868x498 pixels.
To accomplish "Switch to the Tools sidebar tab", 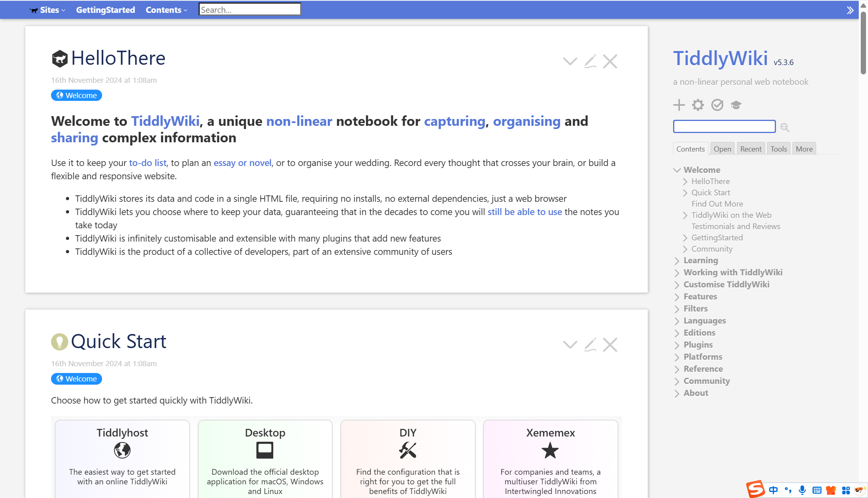I will [x=779, y=149].
